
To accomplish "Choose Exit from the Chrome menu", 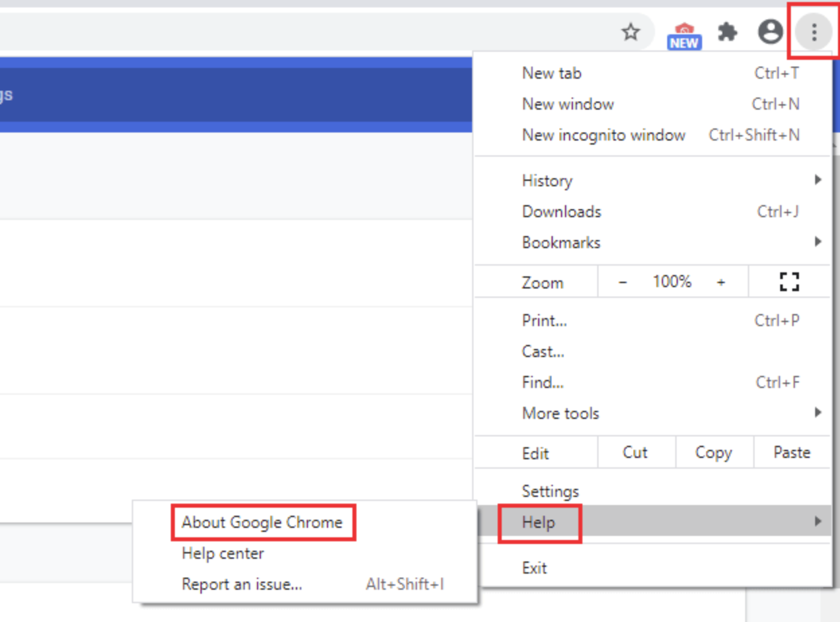I will (x=652, y=568).
